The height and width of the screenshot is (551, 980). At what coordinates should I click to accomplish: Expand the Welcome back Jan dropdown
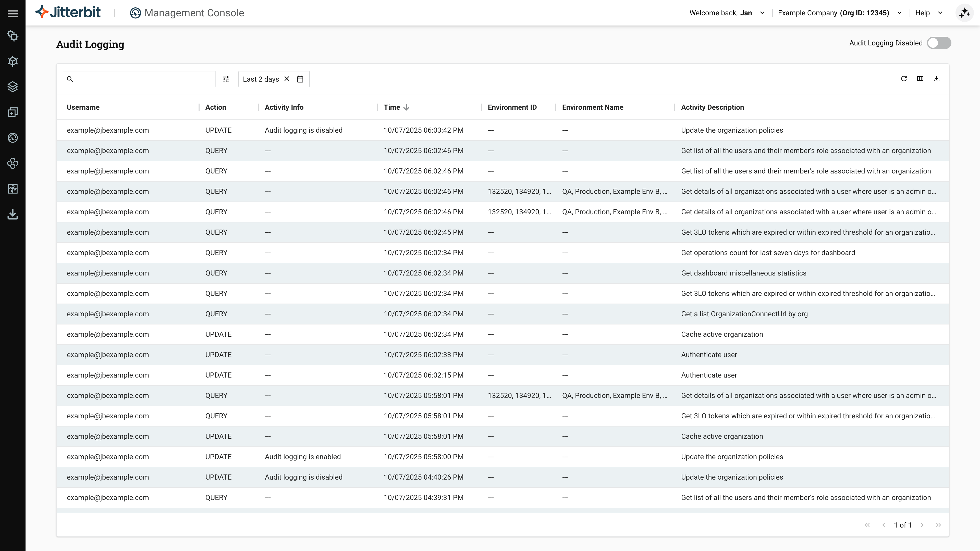(x=762, y=12)
